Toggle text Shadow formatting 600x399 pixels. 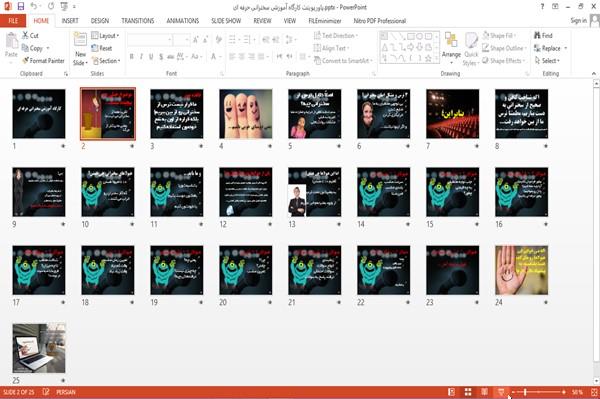point(161,57)
